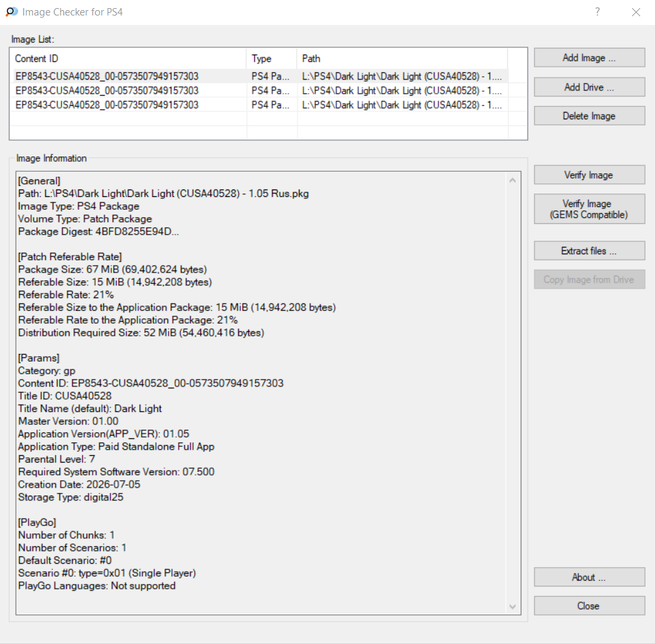Click the 'Required System Software Version' line
The image size is (655, 644).
point(116,471)
